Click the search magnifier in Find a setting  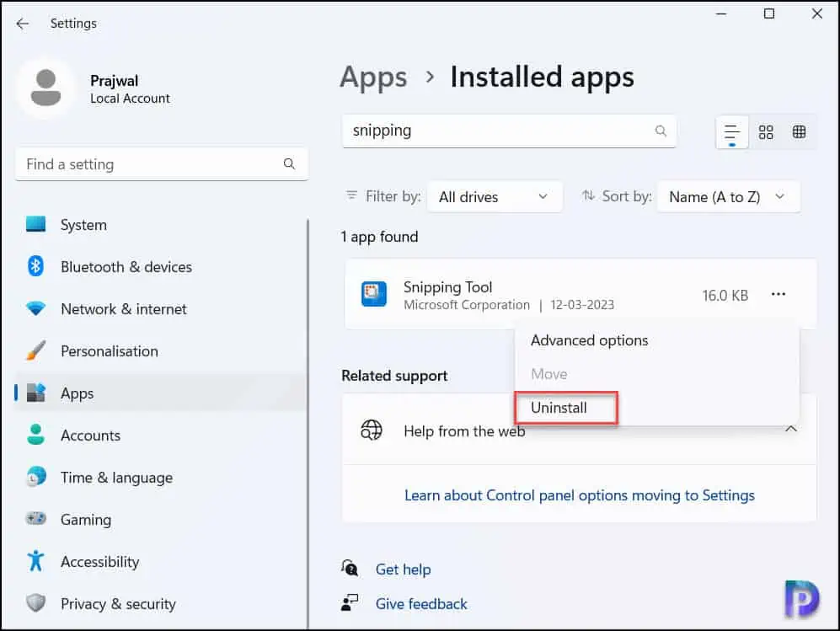click(289, 164)
